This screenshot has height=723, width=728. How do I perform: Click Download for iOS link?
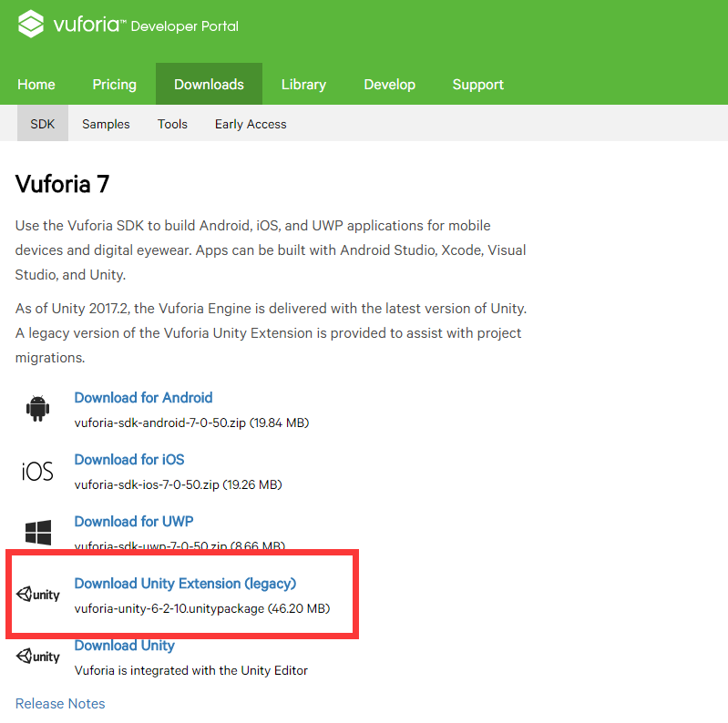click(x=129, y=460)
